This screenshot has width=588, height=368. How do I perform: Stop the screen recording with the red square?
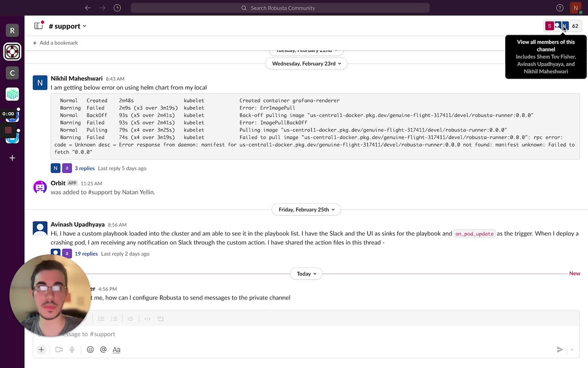point(8,130)
